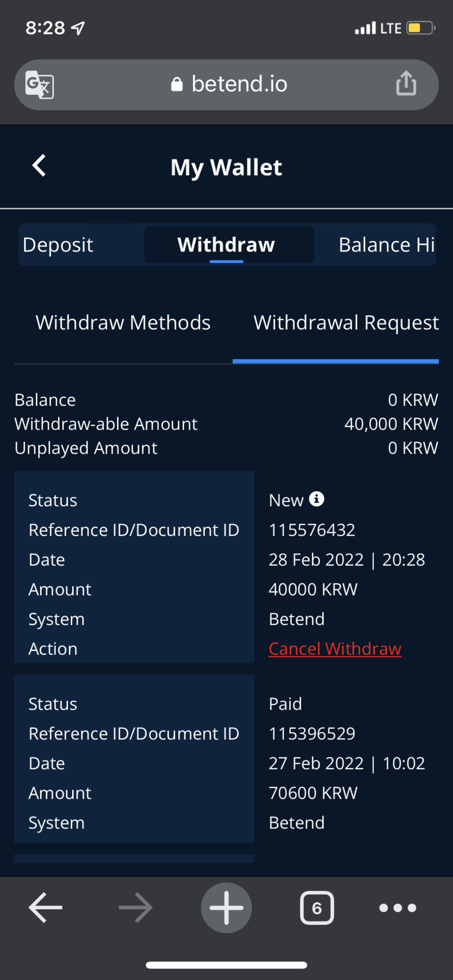The height and width of the screenshot is (980, 453).
Task: Click the Cancel Withdraw link
Action: point(335,649)
